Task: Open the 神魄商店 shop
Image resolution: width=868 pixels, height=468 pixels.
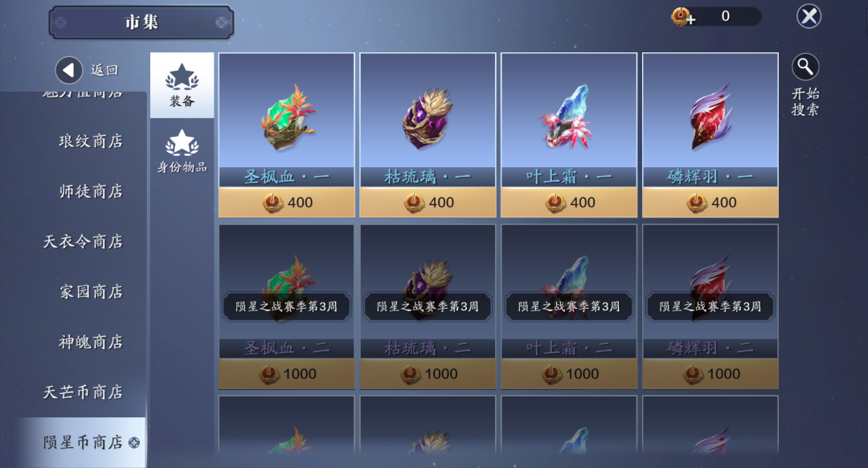Action: coord(91,343)
